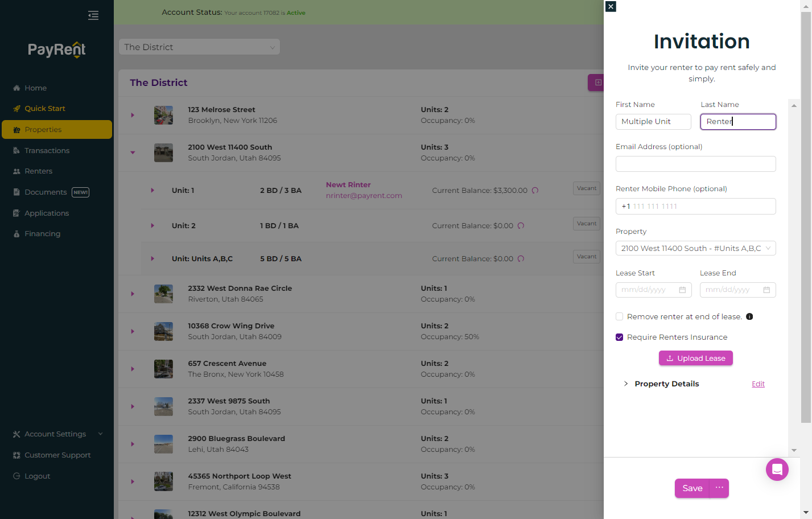
Task: Click the info icon beside Remove renter
Action: coord(749,316)
